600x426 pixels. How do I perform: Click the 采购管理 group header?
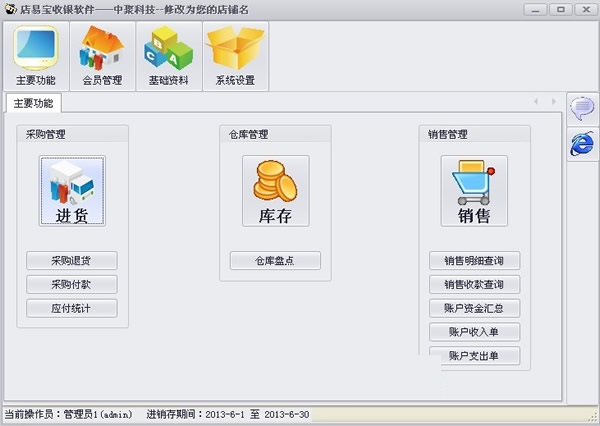click(x=72, y=134)
